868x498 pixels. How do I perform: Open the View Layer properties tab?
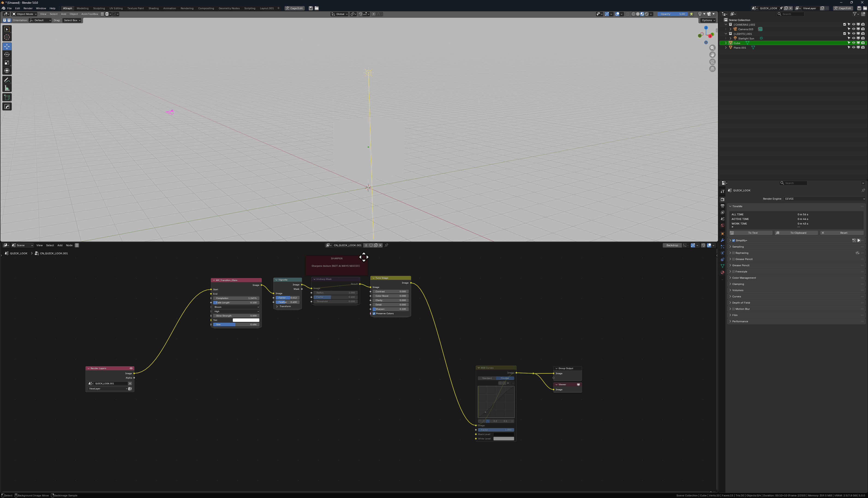722,212
